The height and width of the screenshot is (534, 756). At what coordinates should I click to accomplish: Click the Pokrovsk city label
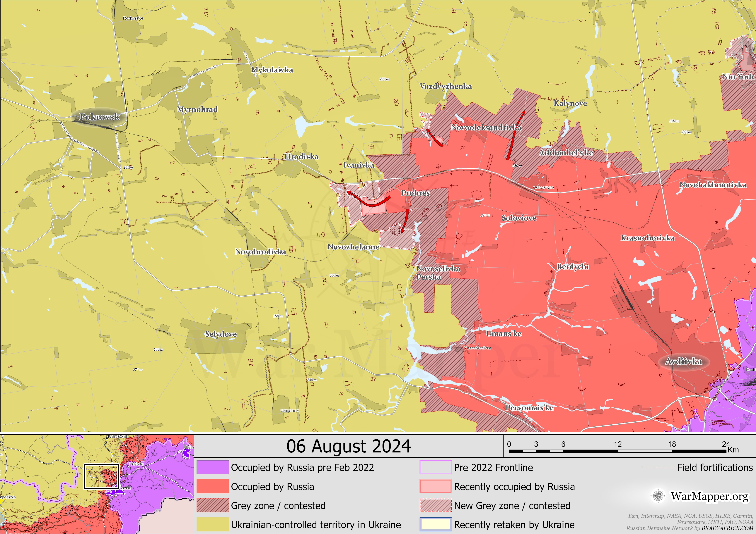tap(99, 117)
